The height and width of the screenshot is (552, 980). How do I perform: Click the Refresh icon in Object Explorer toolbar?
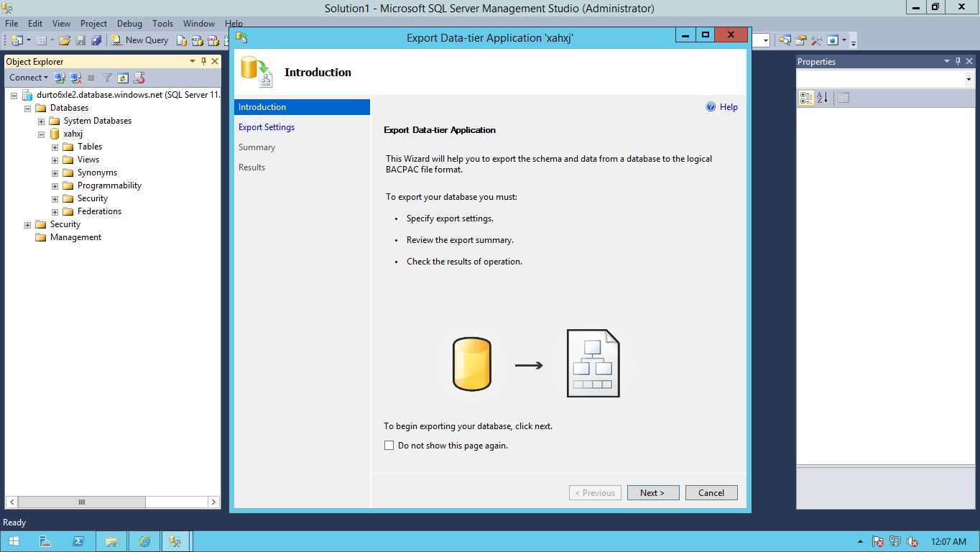tap(123, 78)
